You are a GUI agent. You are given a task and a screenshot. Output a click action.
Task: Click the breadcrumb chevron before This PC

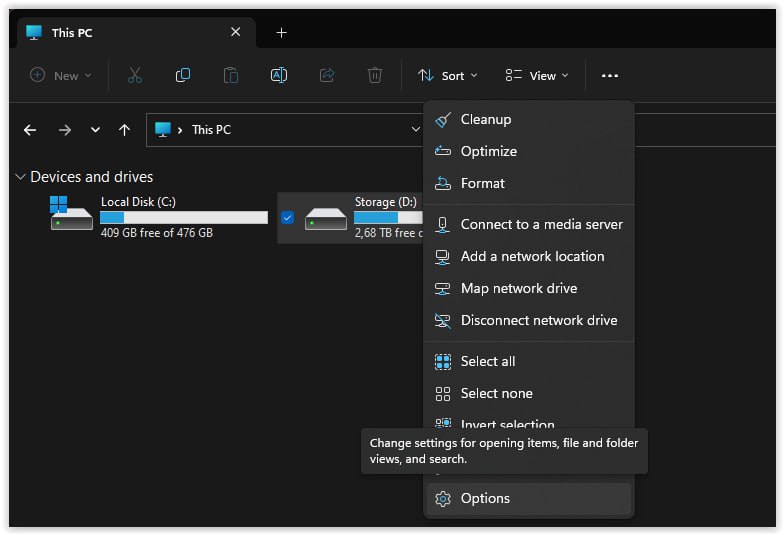pyautogui.click(x=180, y=130)
